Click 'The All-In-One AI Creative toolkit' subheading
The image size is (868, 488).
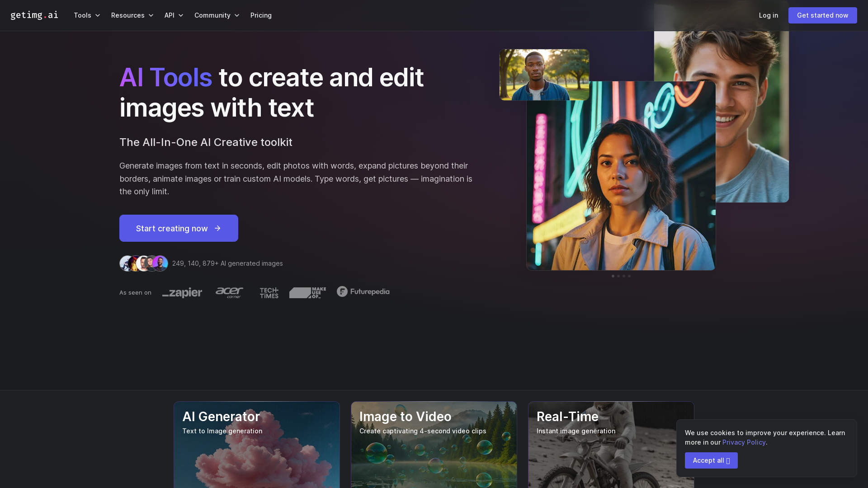206,142
